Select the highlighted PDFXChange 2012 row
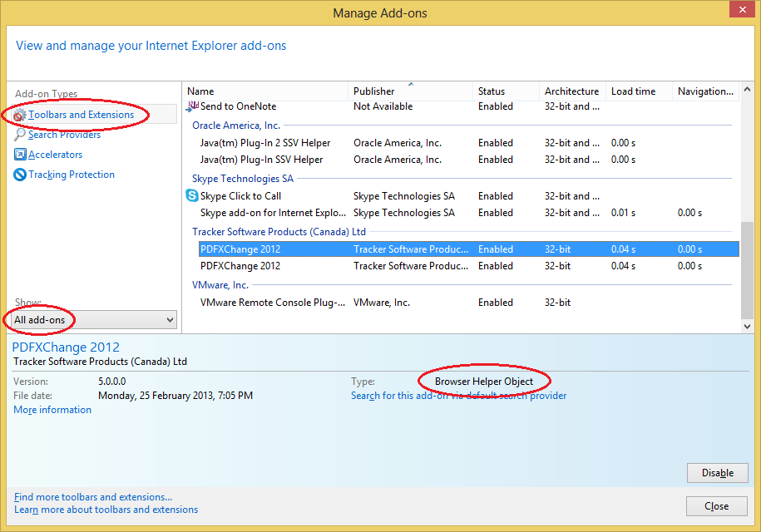761x532 pixels. pos(469,249)
